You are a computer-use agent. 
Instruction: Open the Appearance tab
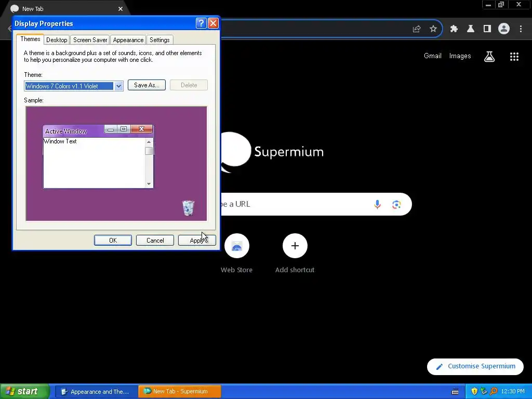click(x=128, y=40)
